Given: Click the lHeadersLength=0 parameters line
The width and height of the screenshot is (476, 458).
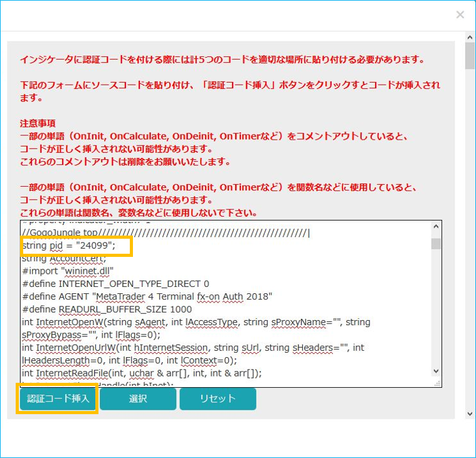Looking at the screenshot, I should pyautogui.click(x=129, y=360).
